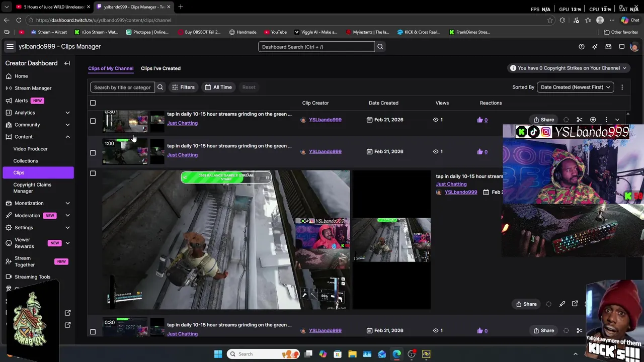Open Just Chatting category link in first row

pos(182,123)
